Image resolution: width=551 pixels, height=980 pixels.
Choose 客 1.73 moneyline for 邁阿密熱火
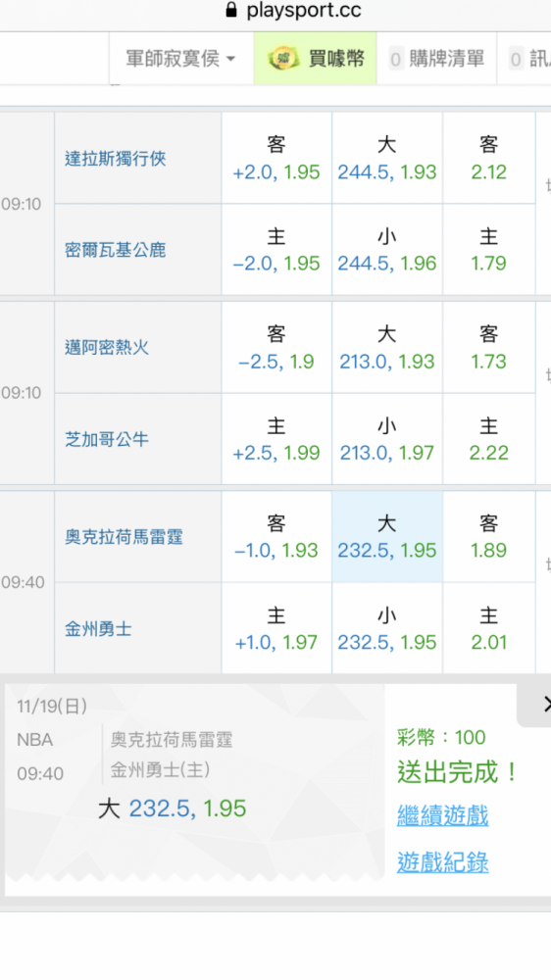click(489, 348)
